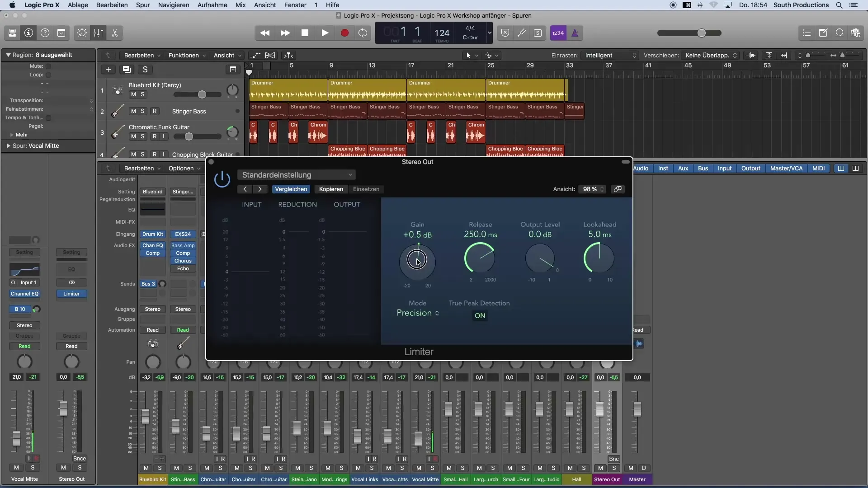Screen dimensions: 868x488
Task: Open the Library icon in the control bar
Action: coord(12,33)
